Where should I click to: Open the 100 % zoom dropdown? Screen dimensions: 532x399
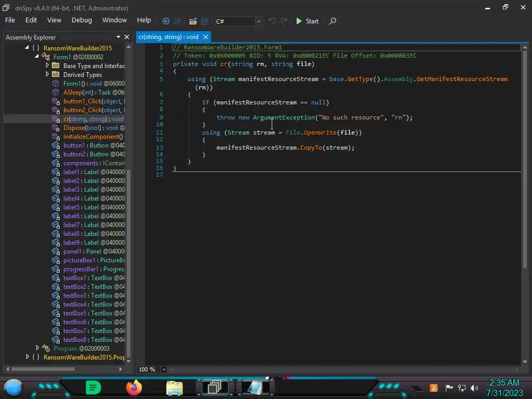click(x=164, y=369)
